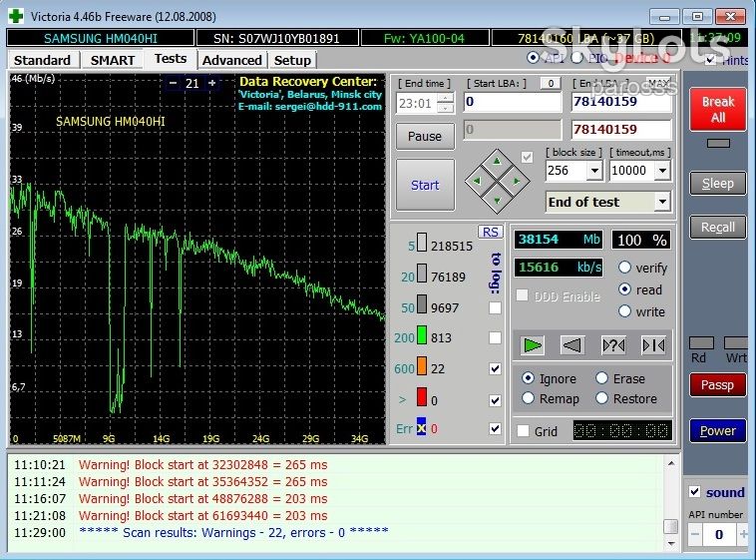Open the block size dropdown

pos(595,171)
